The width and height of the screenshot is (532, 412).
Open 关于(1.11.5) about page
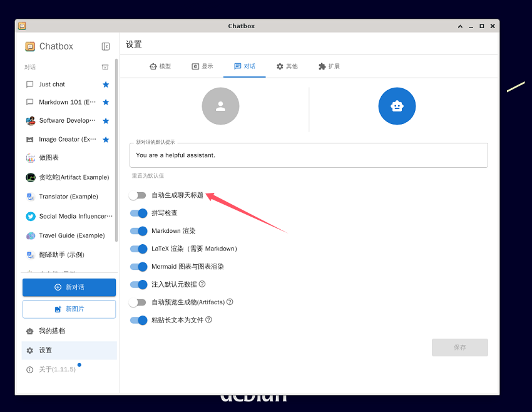coord(69,369)
